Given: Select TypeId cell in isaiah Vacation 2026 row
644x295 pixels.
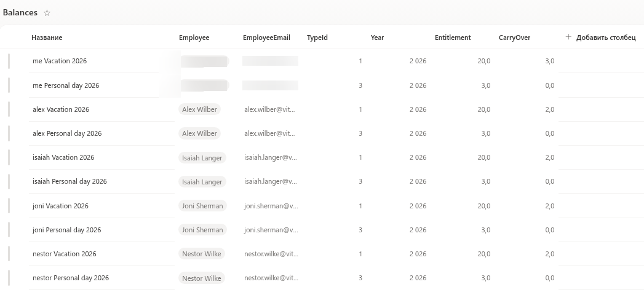Looking at the screenshot, I should pos(360,157).
